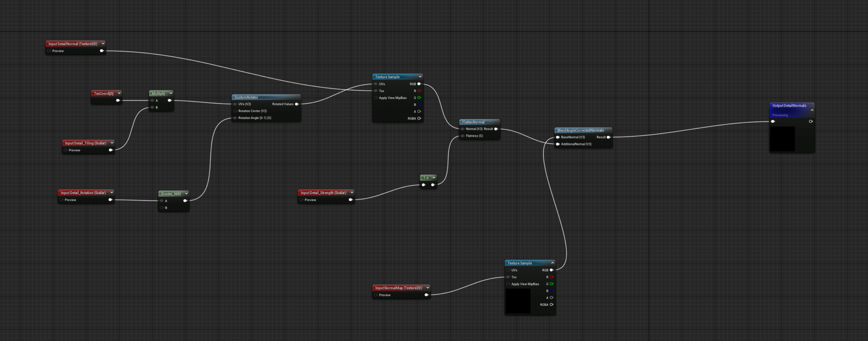Click the Preview pin on Input Detail_Tiling
Viewport: 868px width, 341px height.
[x=66, y=150]
